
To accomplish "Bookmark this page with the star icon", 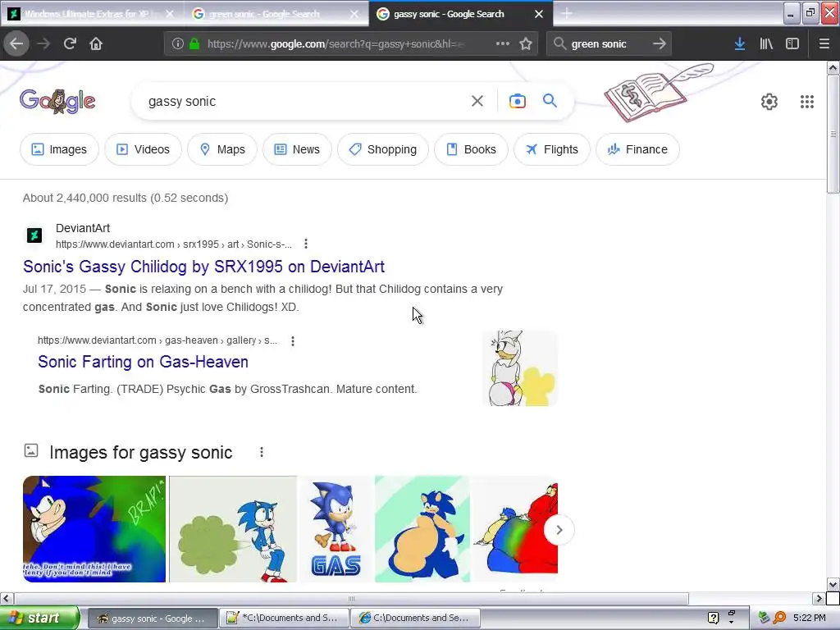I will 526,43.
